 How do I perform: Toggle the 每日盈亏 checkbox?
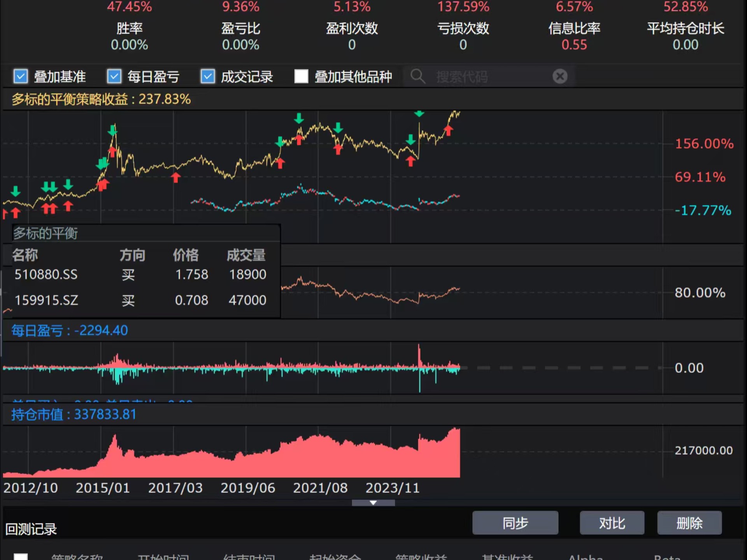pyautogui.click(x=114, y=76)
